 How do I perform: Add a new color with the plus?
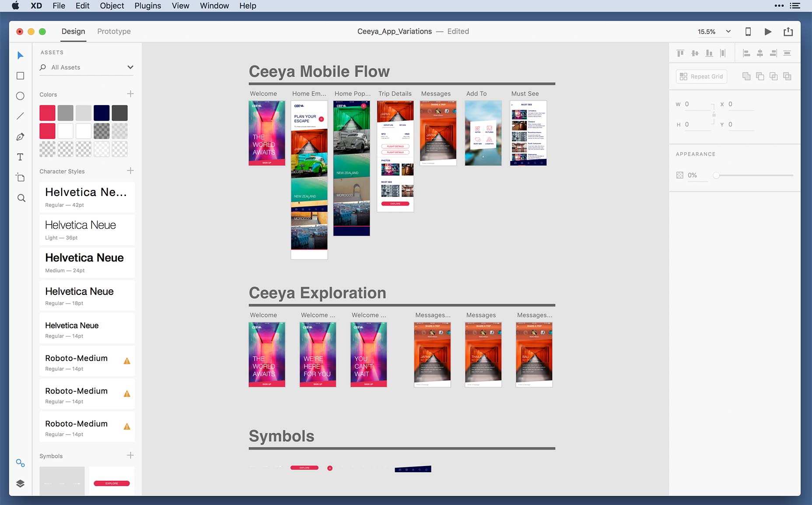click(x=130, y=94)
